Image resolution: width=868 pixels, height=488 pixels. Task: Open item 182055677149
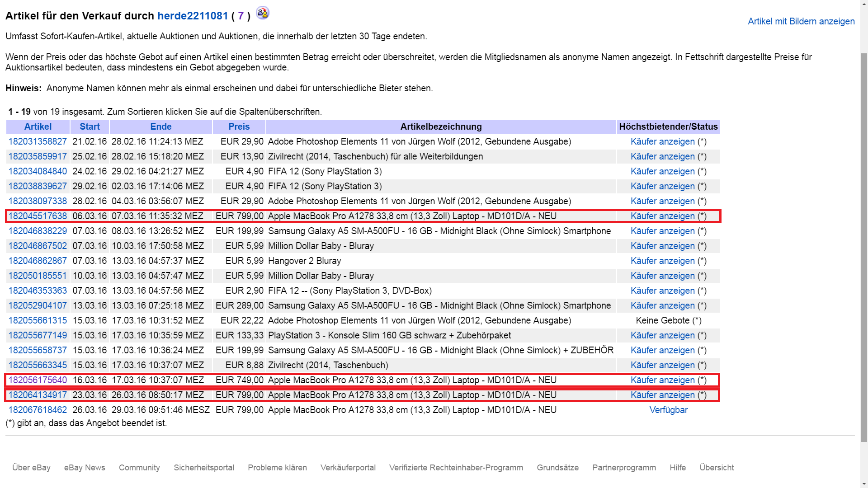point(38,335)
